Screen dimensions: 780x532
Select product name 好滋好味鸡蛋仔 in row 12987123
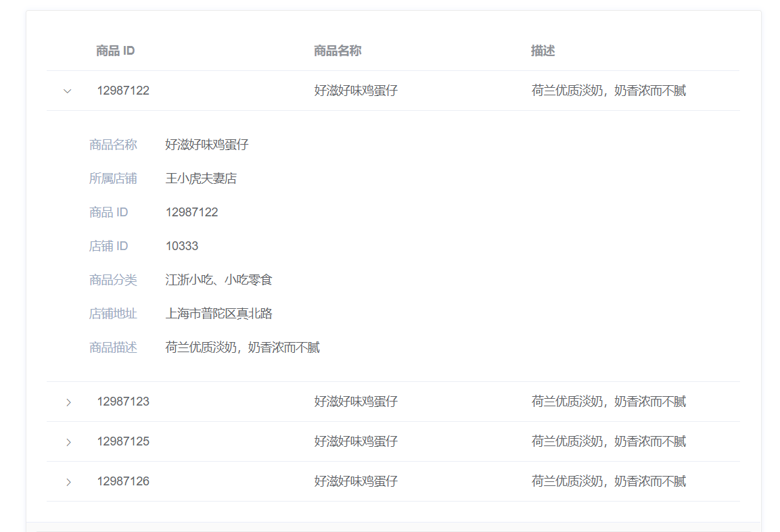point(355,402)
